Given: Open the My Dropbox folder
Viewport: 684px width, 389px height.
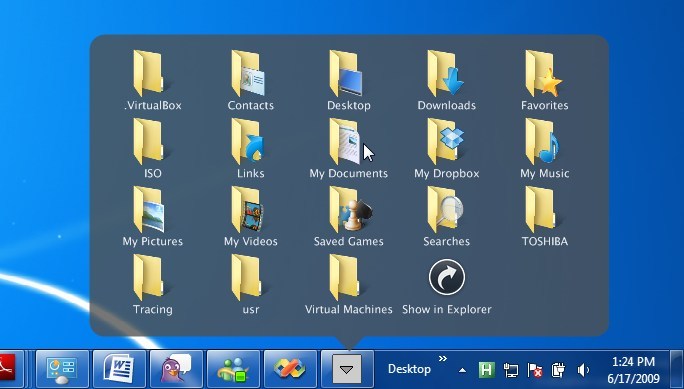Looking at the screenshot, I should tap(446, 147).
